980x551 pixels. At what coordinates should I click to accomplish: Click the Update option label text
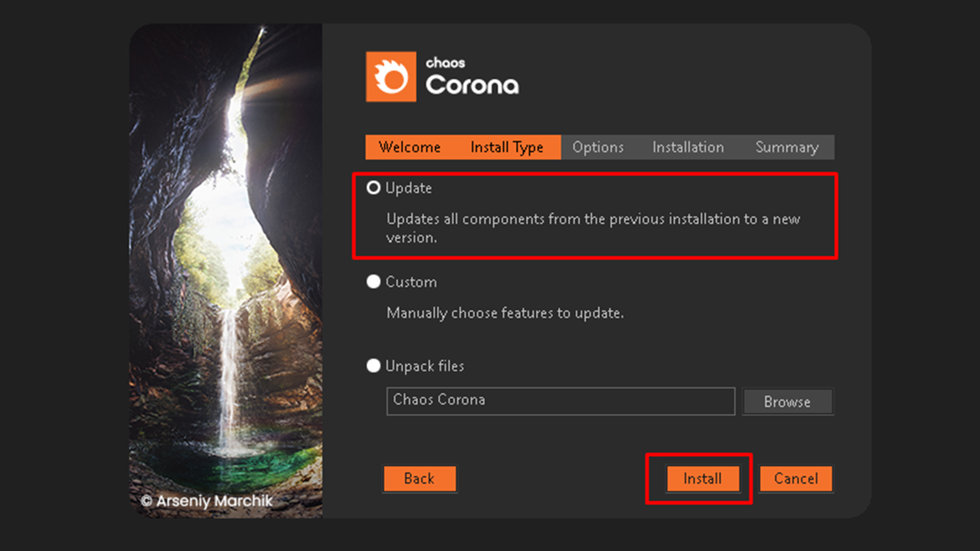[408, 188]
